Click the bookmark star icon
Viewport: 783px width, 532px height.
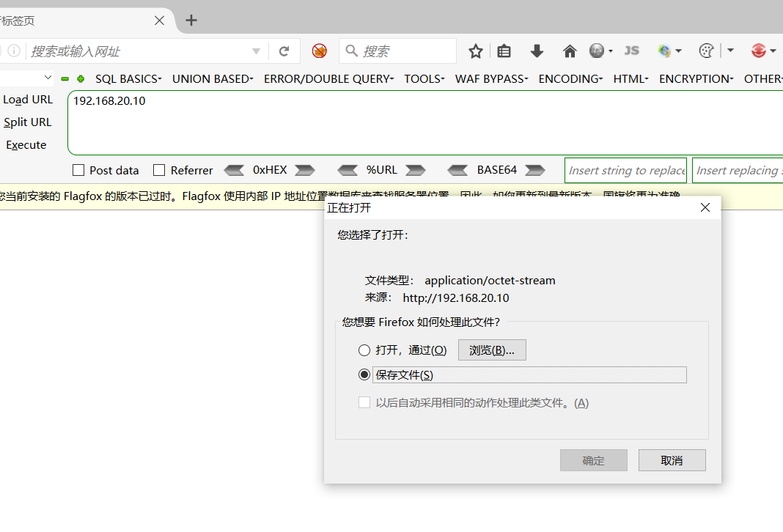click(x=476, y=51)
